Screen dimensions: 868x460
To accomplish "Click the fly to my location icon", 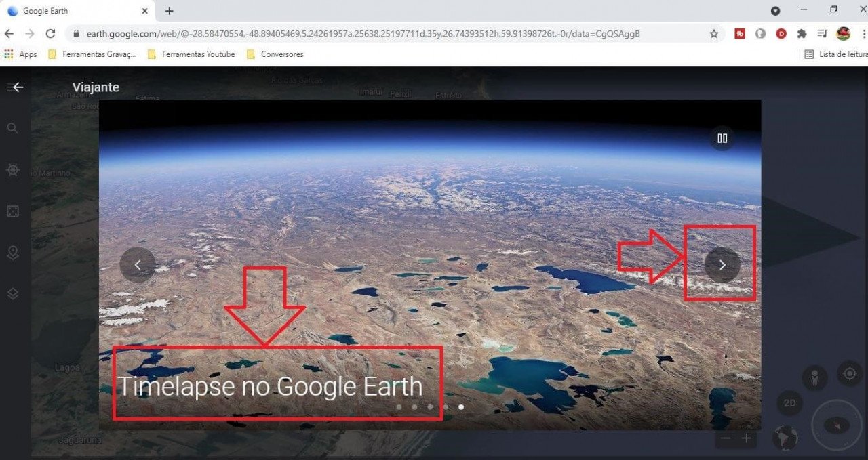I will [x=849, y=373].
